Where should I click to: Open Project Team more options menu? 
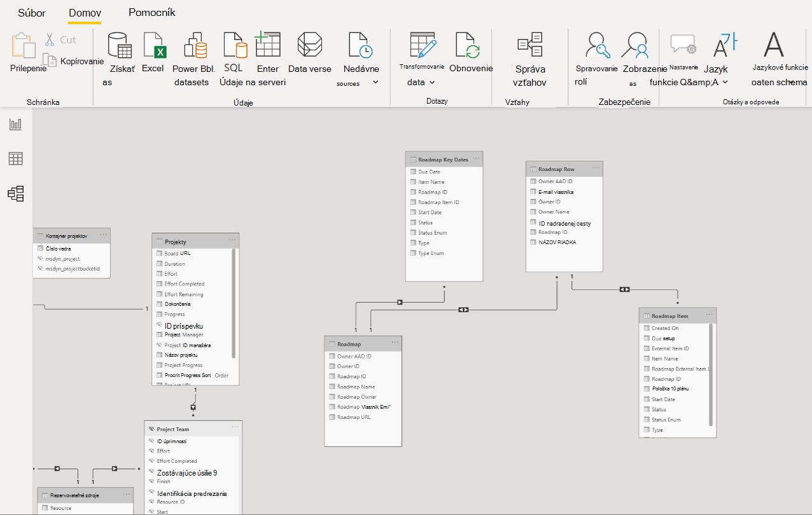point(235,428)
